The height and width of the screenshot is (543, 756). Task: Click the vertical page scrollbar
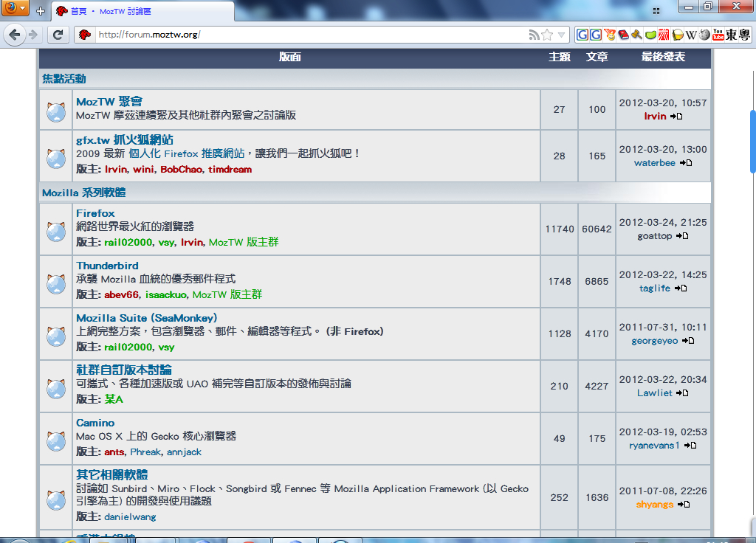(752, 141)
